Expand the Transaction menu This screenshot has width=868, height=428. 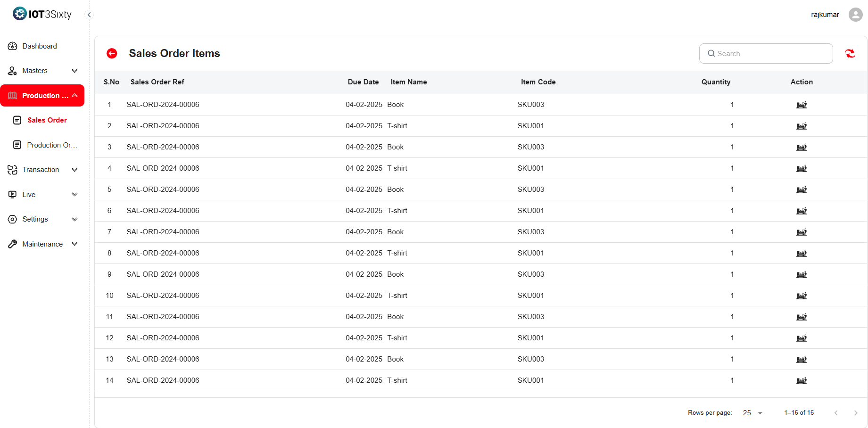42,170
